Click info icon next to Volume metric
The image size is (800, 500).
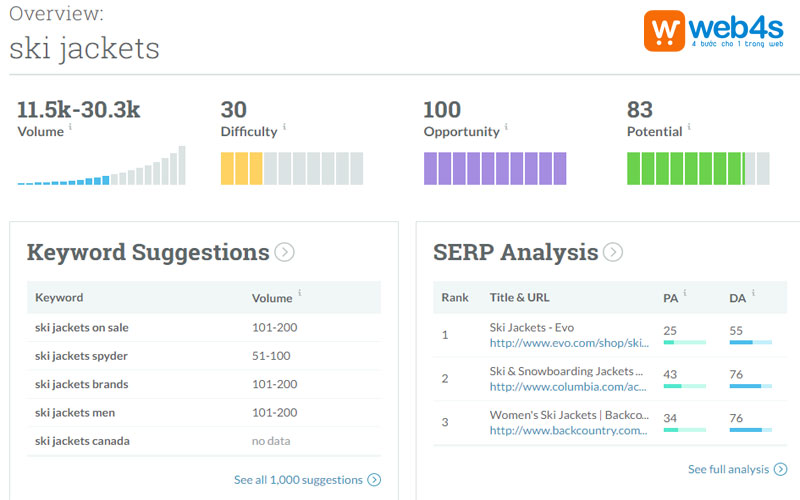point(70,127)
